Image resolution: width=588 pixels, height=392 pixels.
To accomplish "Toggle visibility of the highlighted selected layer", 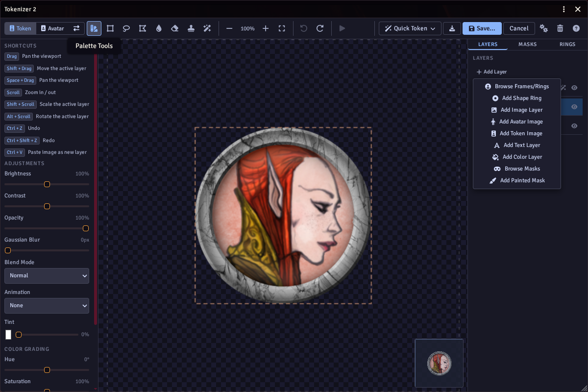I will [574, 107].
